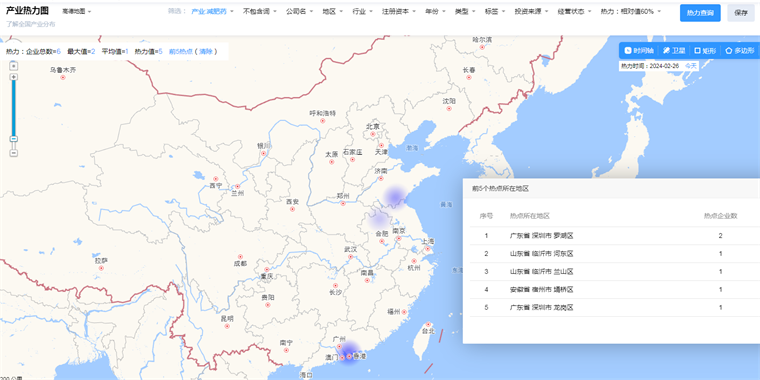Click the 哈尔滨 city marker
Image resolution: width=760 pixels, height=380 pixels.
point(482,48)
